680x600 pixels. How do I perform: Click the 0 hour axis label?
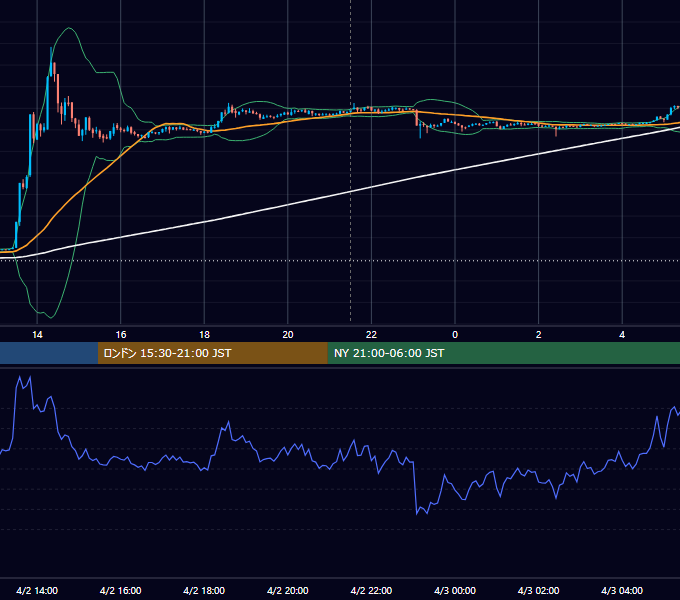[455, 335]
